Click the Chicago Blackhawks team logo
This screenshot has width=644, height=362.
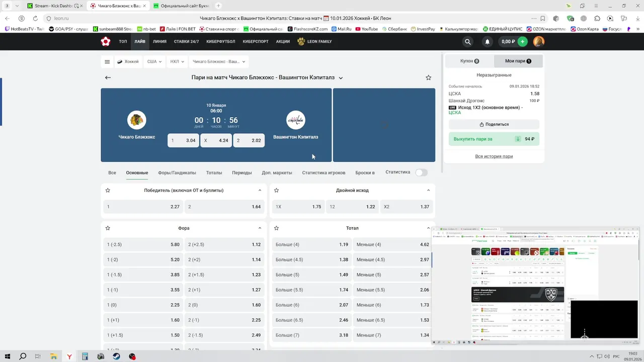click(136, 120)
